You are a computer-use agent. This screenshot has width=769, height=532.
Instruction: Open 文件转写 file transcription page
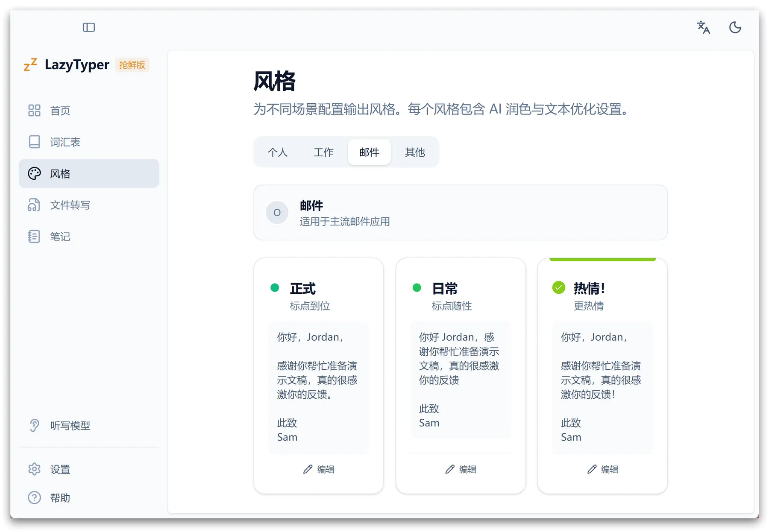[x=70, y=205]
